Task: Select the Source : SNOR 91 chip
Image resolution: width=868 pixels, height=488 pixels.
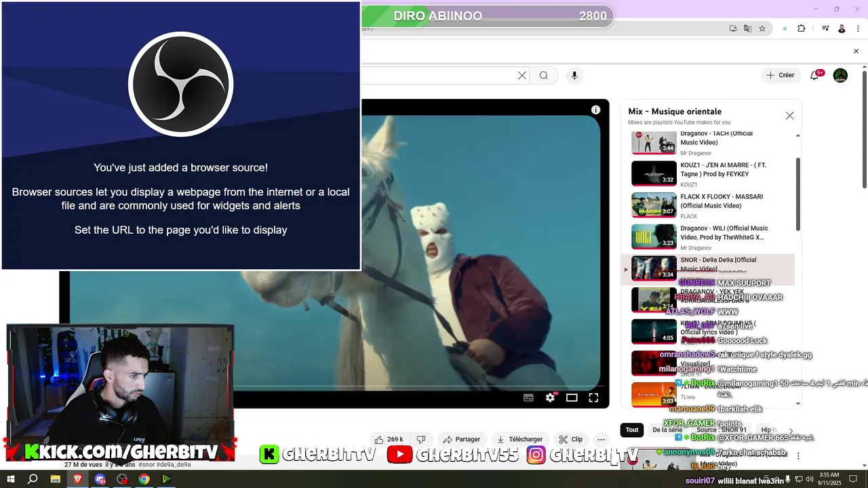Action: coord(722,430)
